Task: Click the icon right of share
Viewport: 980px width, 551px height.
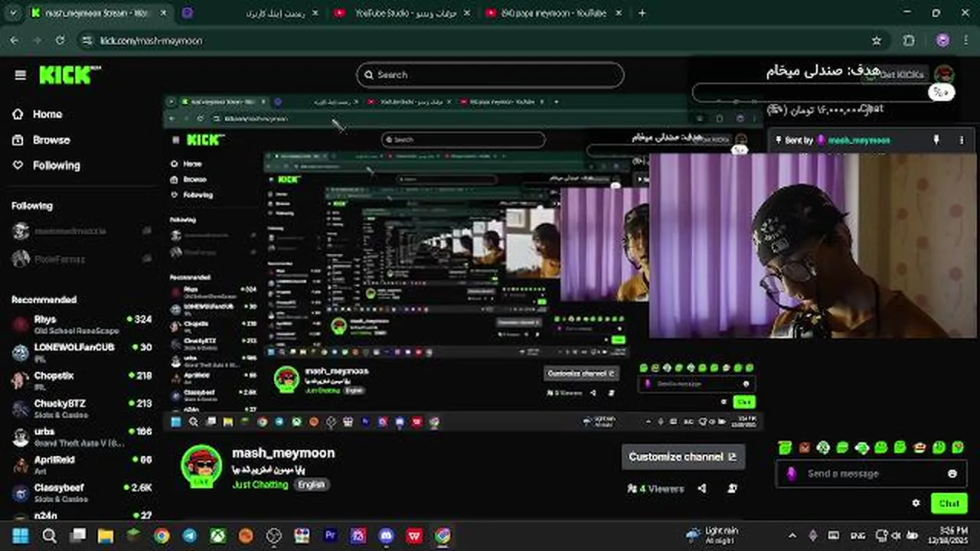Action: coord(733,488)
